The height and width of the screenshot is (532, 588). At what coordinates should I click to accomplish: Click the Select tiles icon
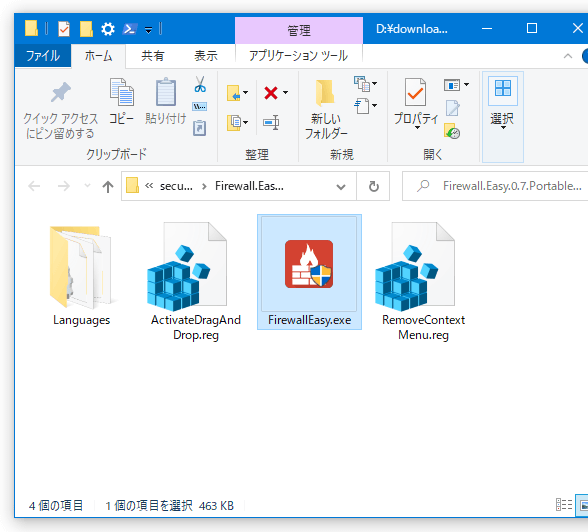pos(502,88)
